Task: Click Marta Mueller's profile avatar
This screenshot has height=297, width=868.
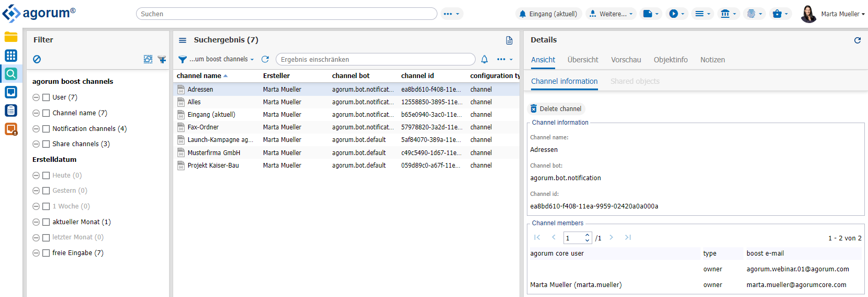Action: tap(808, 14)
